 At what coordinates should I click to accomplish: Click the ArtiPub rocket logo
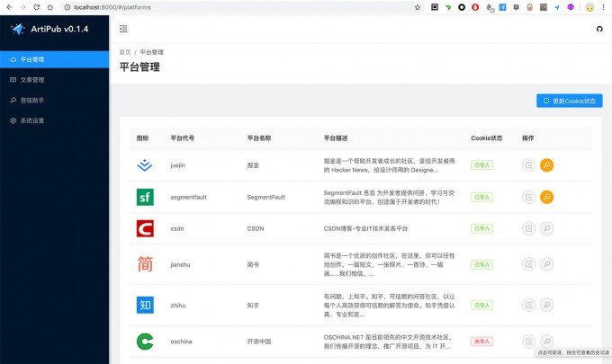pos(18,29)
